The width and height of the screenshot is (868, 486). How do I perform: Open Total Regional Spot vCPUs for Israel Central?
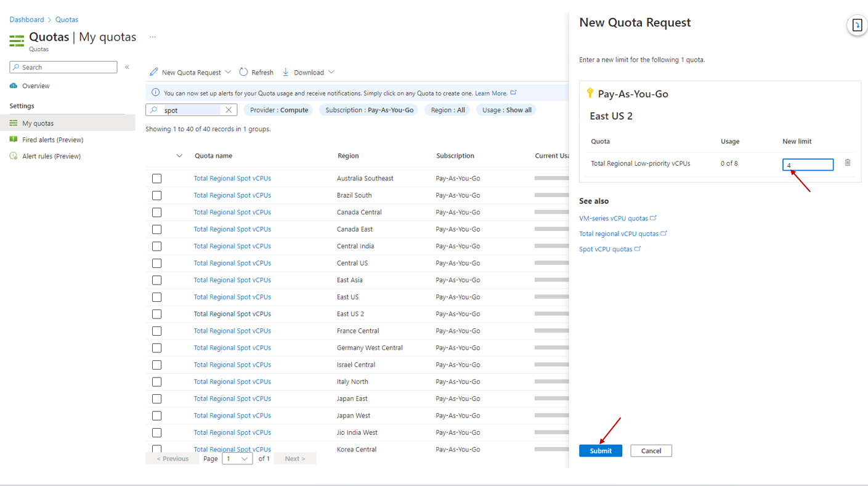(x=232, y=365)
